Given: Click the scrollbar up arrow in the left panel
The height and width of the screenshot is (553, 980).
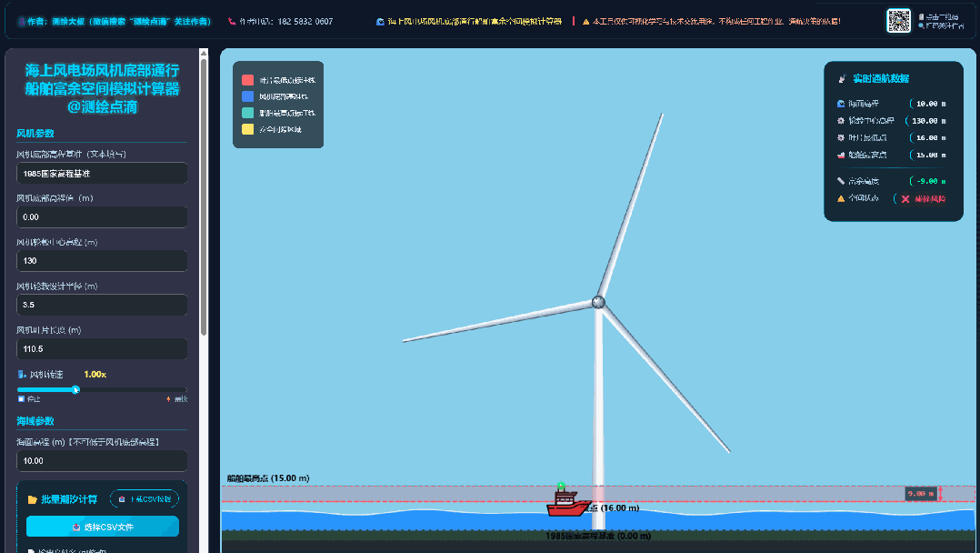Looking at the screenshot, I should point(204,53).
